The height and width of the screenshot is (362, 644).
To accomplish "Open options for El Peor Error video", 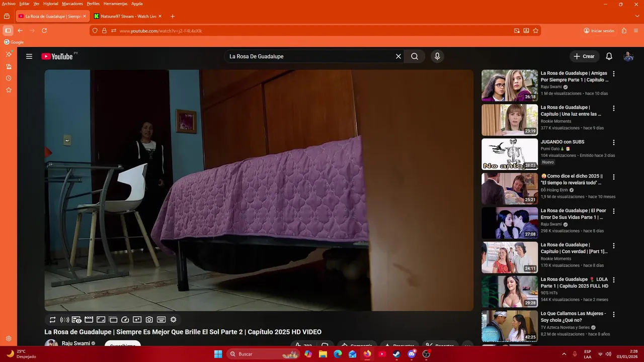I will 613,211.
